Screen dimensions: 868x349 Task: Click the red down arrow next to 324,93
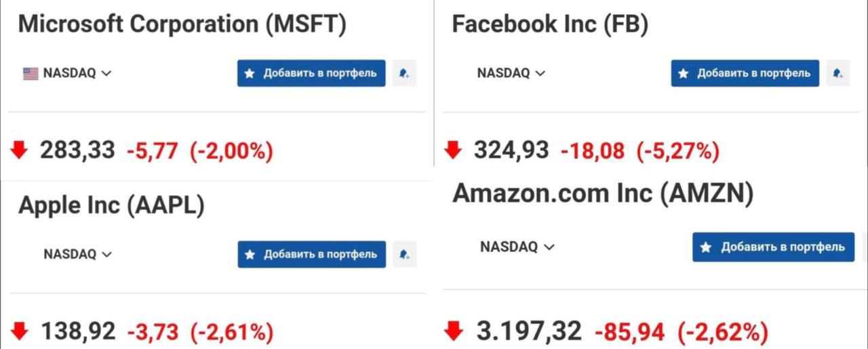click(x=453, y=150)
